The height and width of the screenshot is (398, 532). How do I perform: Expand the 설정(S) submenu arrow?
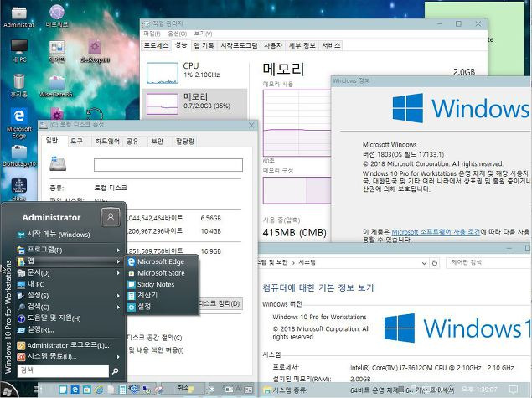118,296
